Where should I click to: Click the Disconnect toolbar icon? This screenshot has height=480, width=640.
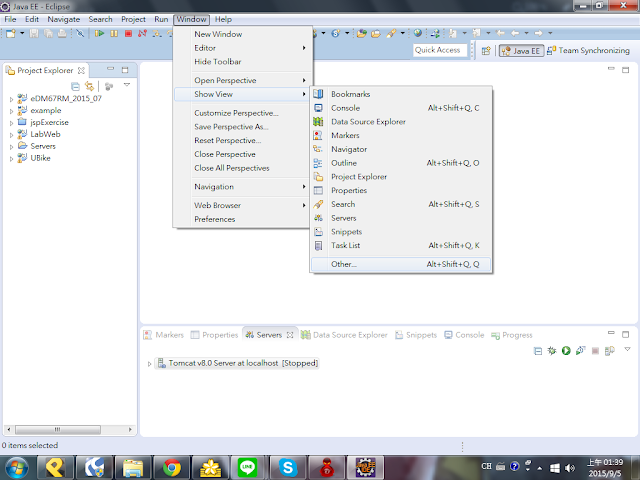tap(142, 33)
